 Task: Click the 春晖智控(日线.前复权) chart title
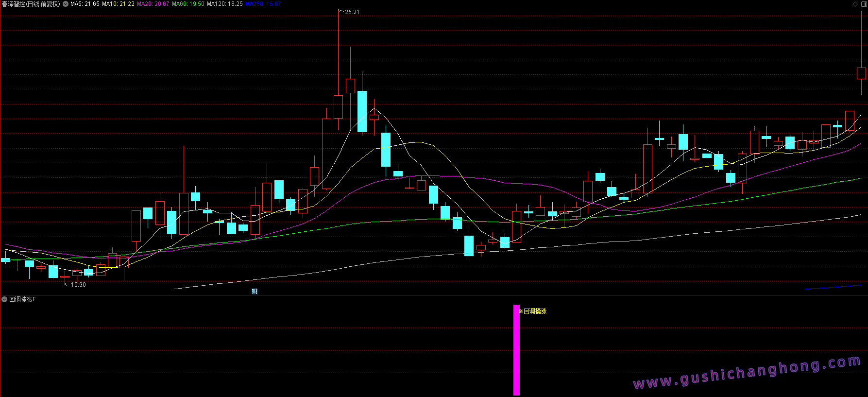coord(31,4)
